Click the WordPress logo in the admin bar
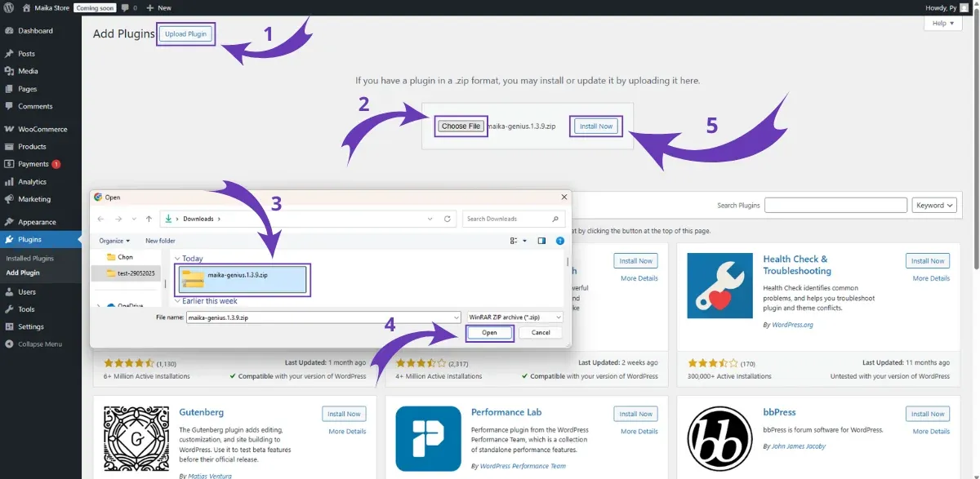The width and height of the screenshot is (980, 479). (9, 7)
